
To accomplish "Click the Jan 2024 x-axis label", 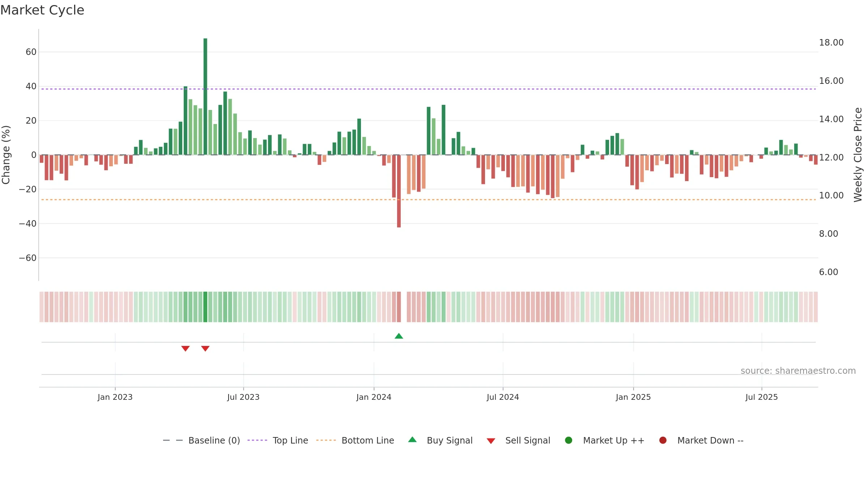I will coord(374,397).
